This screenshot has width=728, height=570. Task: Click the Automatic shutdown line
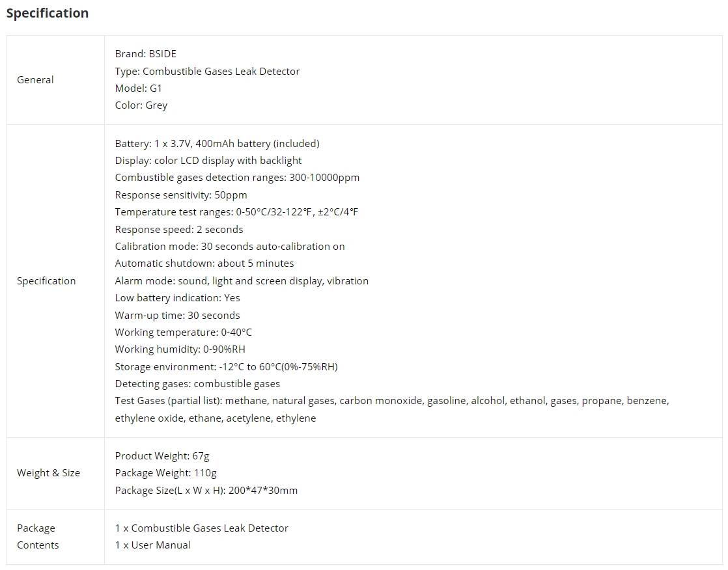[204, 264]
